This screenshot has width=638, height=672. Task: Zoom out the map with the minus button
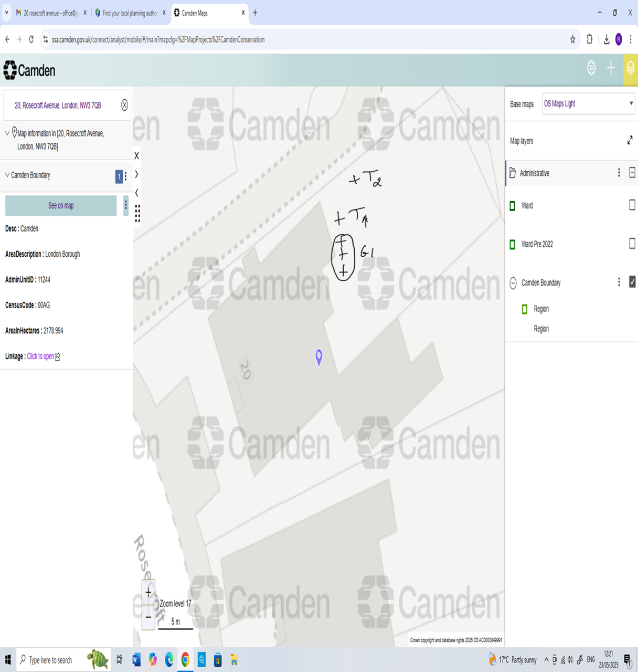[x=148, y=617]
